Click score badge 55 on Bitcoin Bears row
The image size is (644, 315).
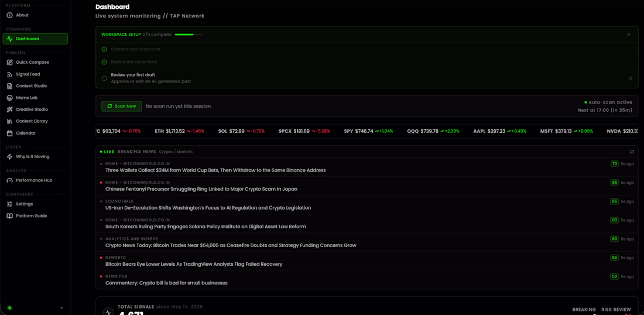pyautogui.click(x=614, y=258)
